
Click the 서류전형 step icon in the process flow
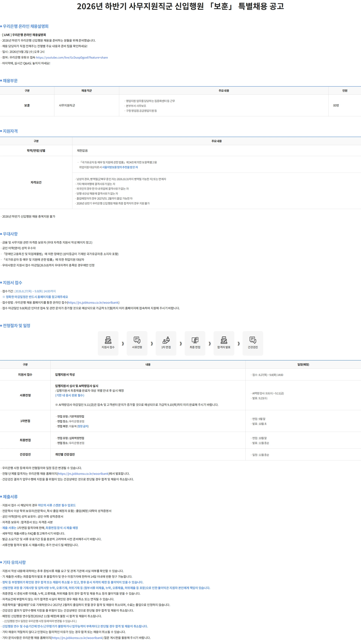tap(137, 343)
